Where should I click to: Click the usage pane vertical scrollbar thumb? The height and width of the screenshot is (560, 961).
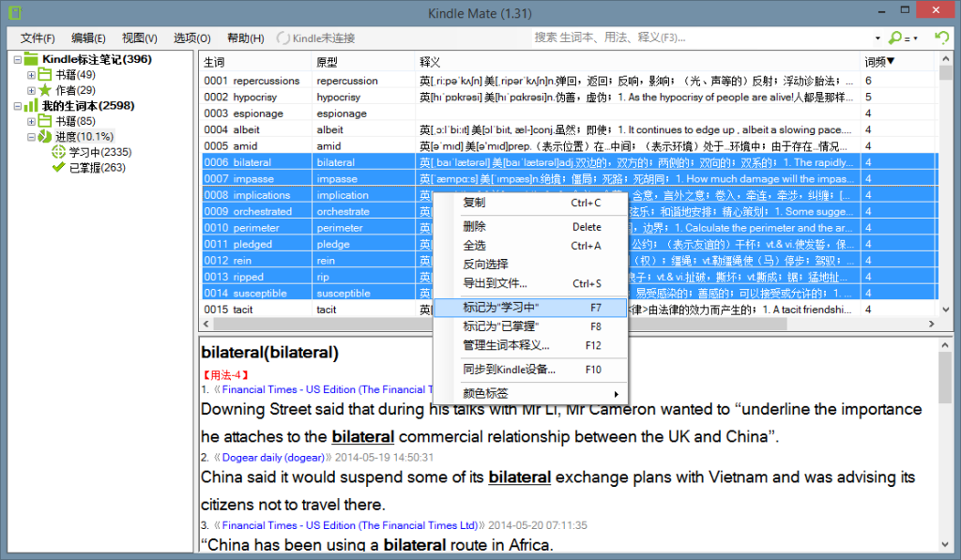click(945, 378)
